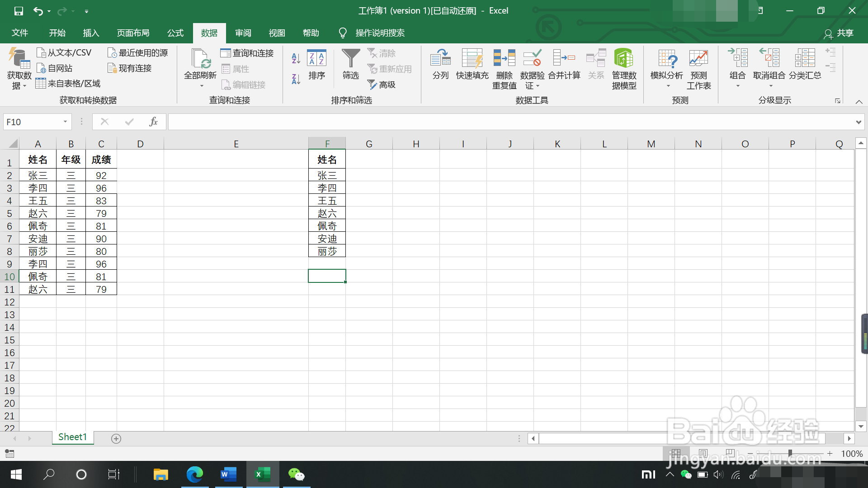
Task: Collapse the ribbon with the arrow
Action: 859,102
